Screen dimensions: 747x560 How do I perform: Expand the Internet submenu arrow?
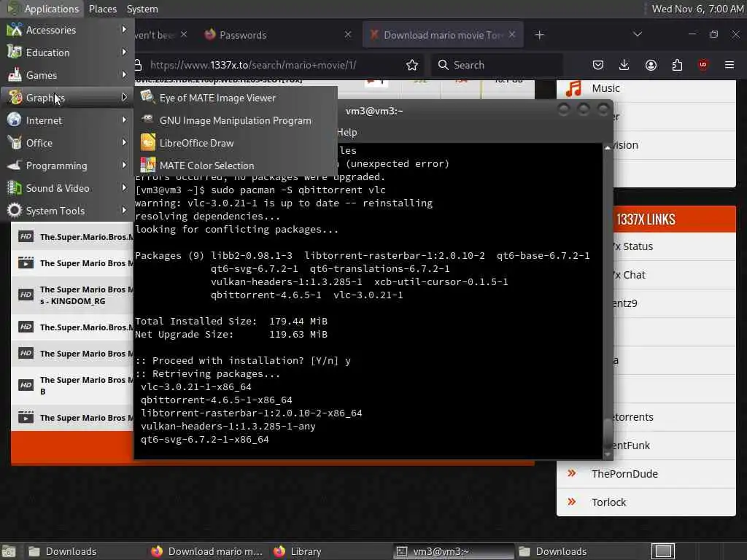click(x=124, y=120)
